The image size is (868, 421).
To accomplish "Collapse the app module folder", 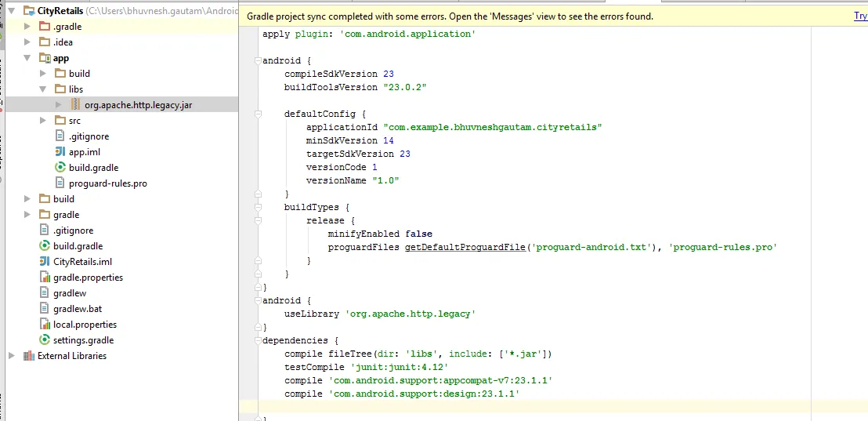I will [x=27, y=57].
